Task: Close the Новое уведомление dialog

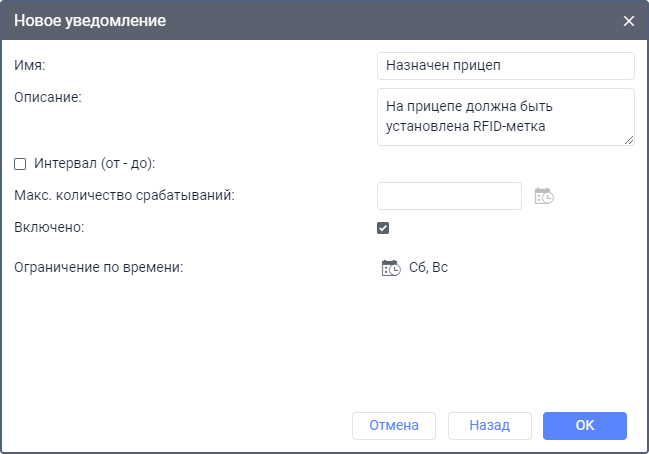Action: [x=629, y=21]
